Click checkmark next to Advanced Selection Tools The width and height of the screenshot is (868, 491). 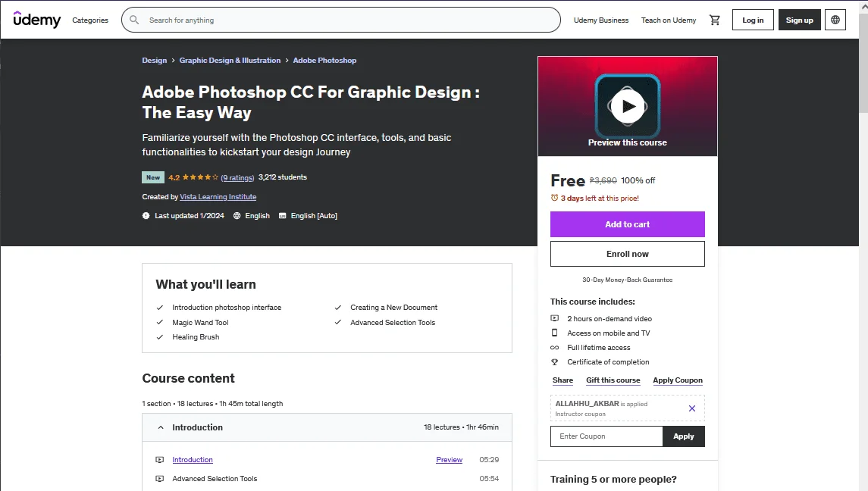[337, 322]
